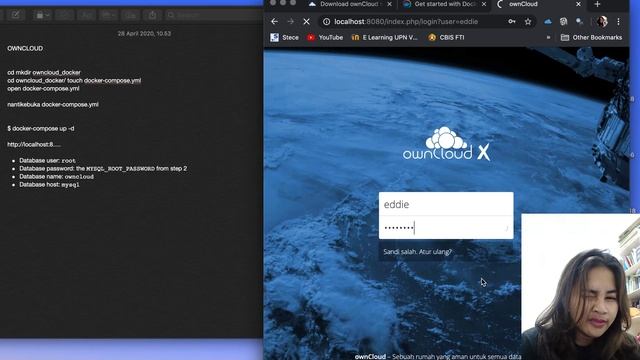Switch to Get started with Docker tab
This screenshot has width=640, height=360.
[x=443, y=4]
